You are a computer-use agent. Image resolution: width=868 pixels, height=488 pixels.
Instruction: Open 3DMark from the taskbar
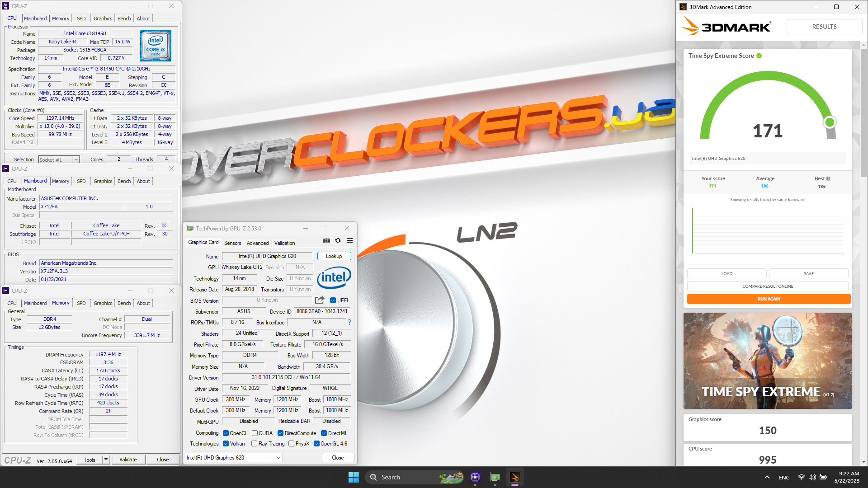pyautogui.click(x=515, y=477)
